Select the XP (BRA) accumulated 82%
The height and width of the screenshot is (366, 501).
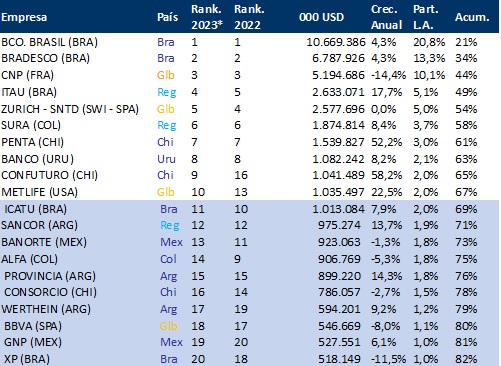[x=466, y=359]
